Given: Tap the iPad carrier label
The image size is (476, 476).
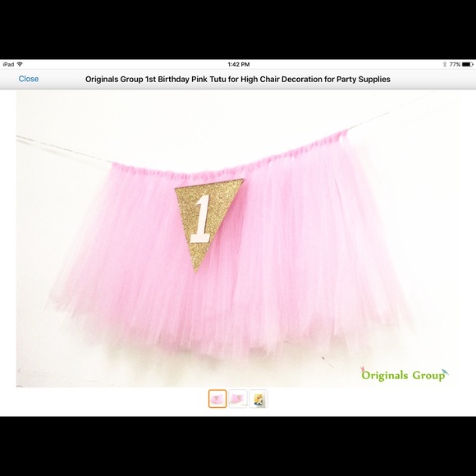Looking at the screenshot, I should click(8, 64).
